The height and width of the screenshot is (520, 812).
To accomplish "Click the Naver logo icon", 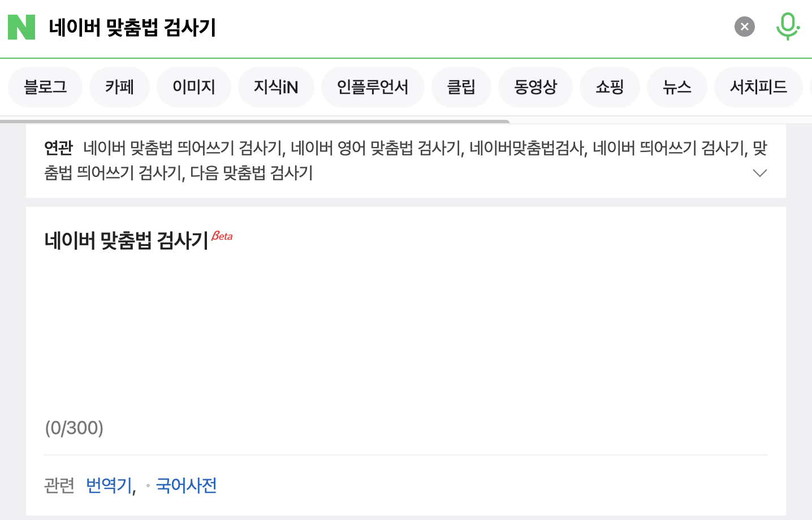I will point(21,27).
